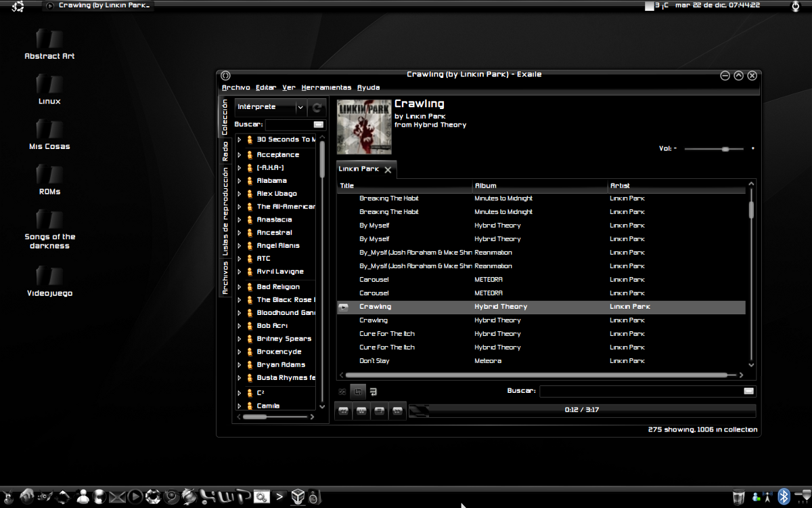Click the playlist Buscar input field

point(648,391)
